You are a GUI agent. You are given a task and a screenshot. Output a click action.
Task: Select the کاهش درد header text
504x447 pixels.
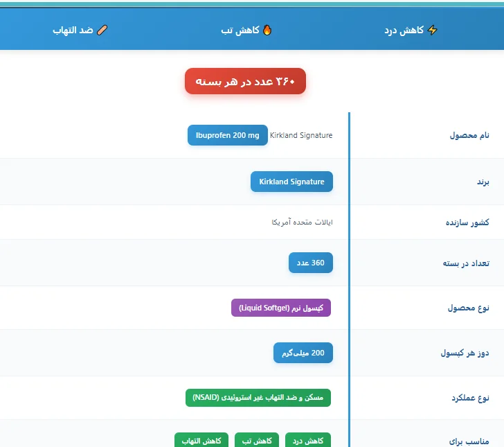click(x=404, y=30)
